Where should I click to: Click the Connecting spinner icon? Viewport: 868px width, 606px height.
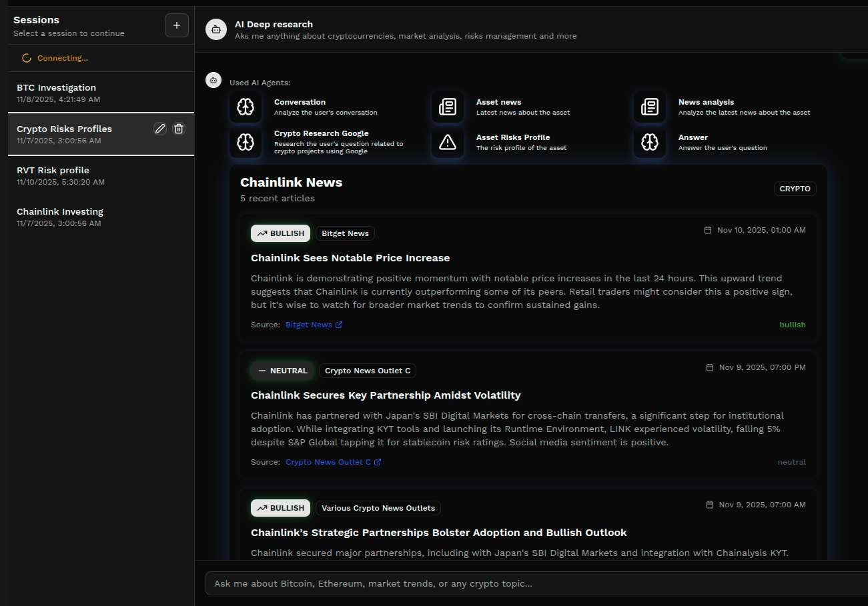(27, 58)
